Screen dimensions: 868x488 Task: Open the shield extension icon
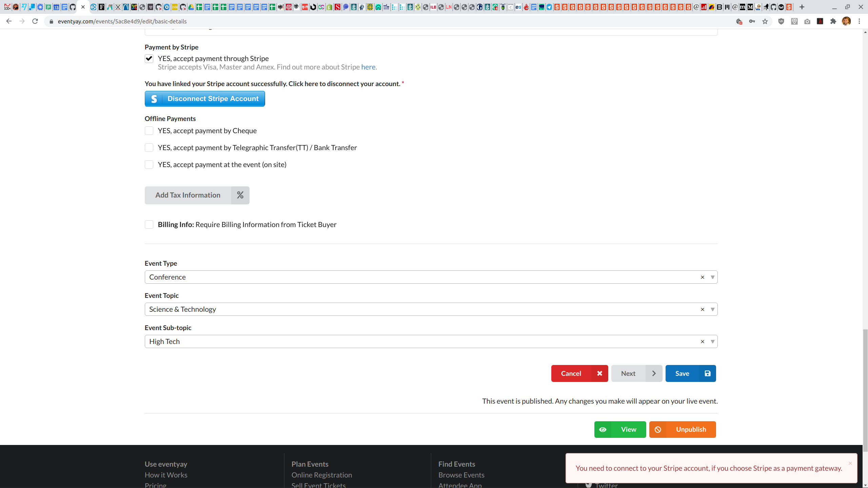(x=781, y=21)
